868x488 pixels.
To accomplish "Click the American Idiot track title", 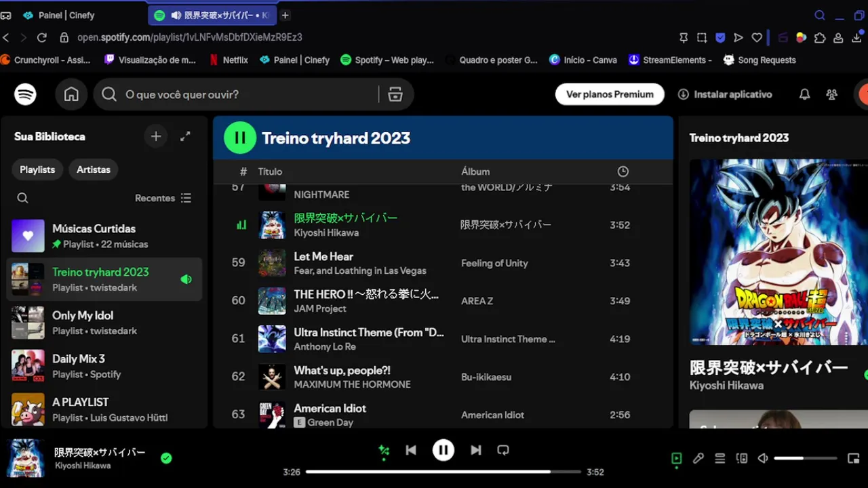I will (x=330, y=408).
